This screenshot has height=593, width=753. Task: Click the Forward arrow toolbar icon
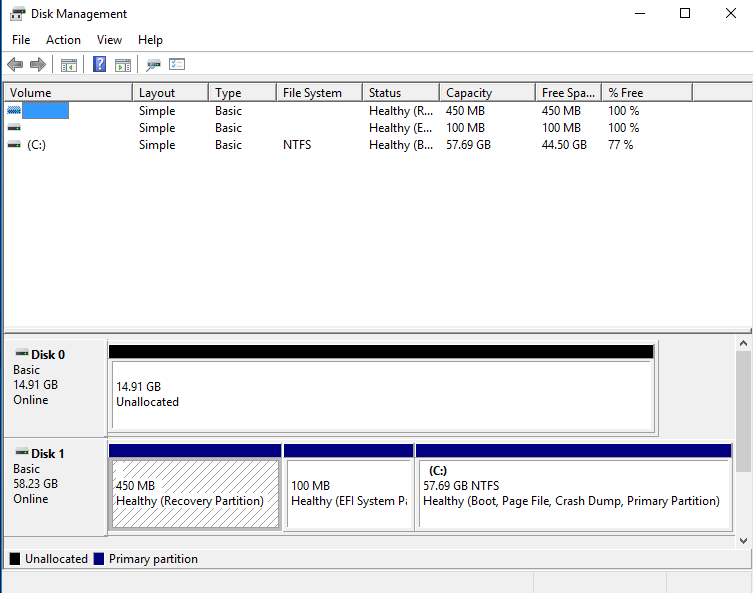[x=37, y=64]
